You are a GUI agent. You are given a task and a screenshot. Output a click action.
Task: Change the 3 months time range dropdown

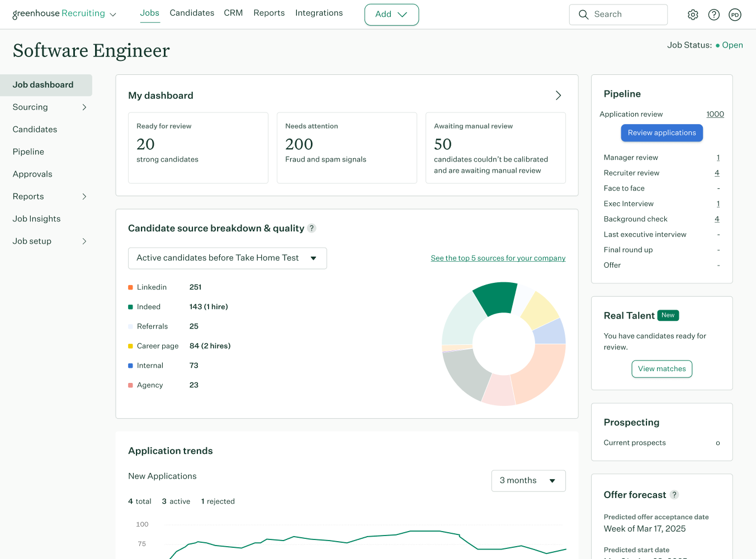(528, 481)
